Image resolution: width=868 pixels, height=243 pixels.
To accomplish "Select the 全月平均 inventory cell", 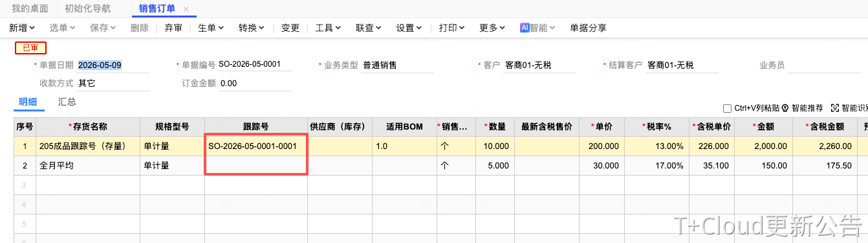I will click(x=88, y=166).
